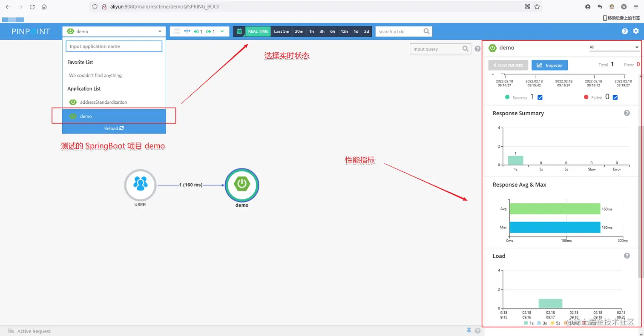This screenshot has height=336, width=644.
Task: Click the right panel vertical scrollbar
Action: coord(641,201)
